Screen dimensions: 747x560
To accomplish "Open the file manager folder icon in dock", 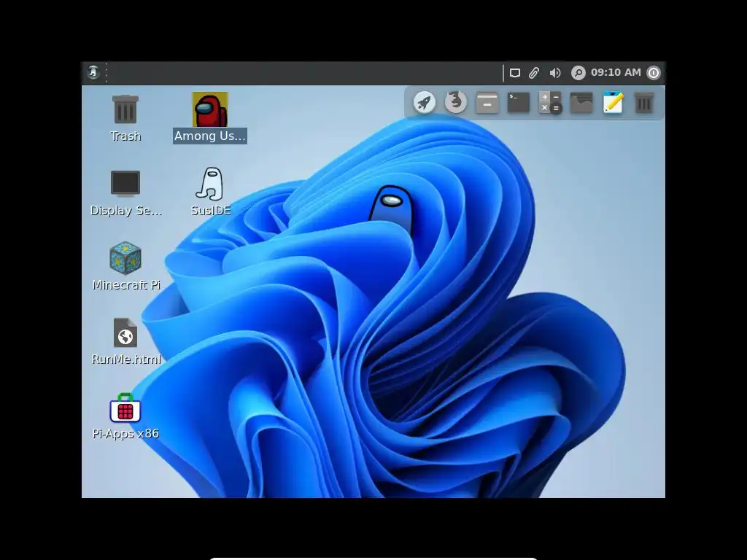I will click(x=581, y=102).
